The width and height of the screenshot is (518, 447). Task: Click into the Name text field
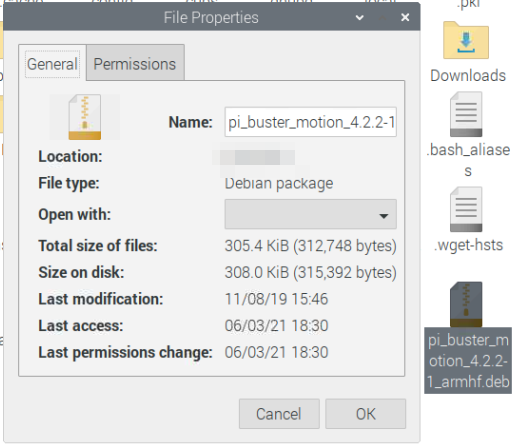pyautogui.click(x=310, y=122)
